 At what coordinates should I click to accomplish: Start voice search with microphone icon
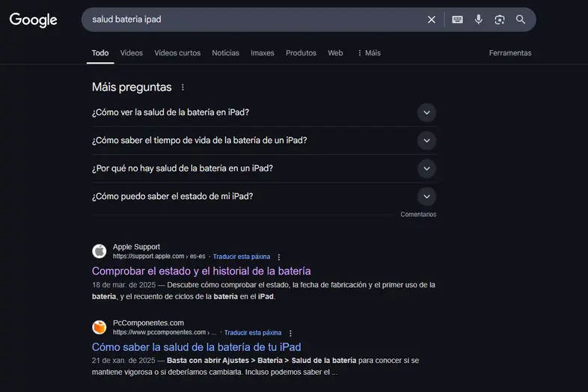click(479, 19)
